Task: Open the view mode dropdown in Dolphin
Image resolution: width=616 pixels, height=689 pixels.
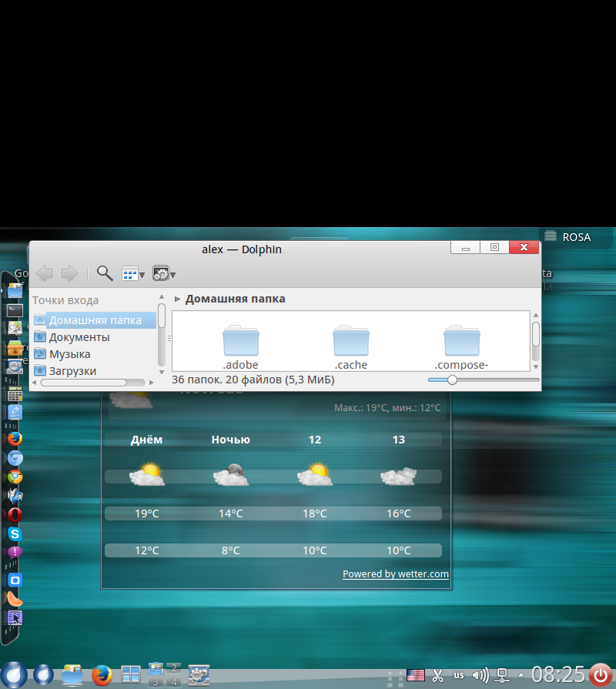Action: (x=133, y=273)
